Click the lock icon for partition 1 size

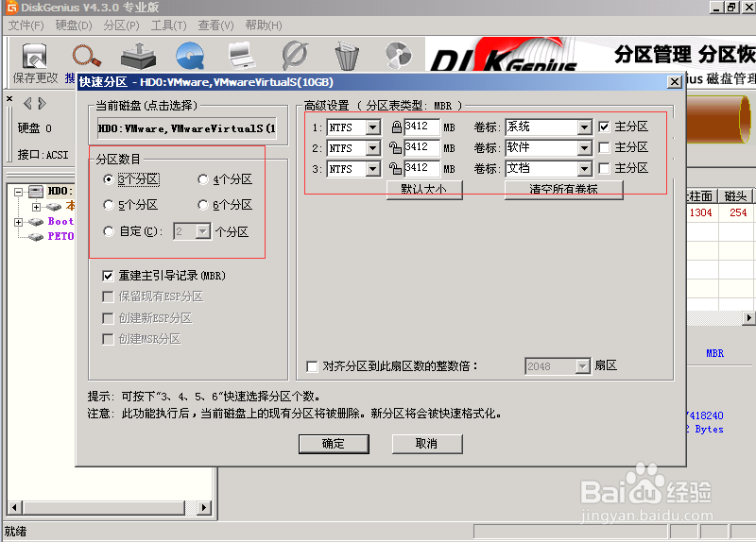click(396, 127)
